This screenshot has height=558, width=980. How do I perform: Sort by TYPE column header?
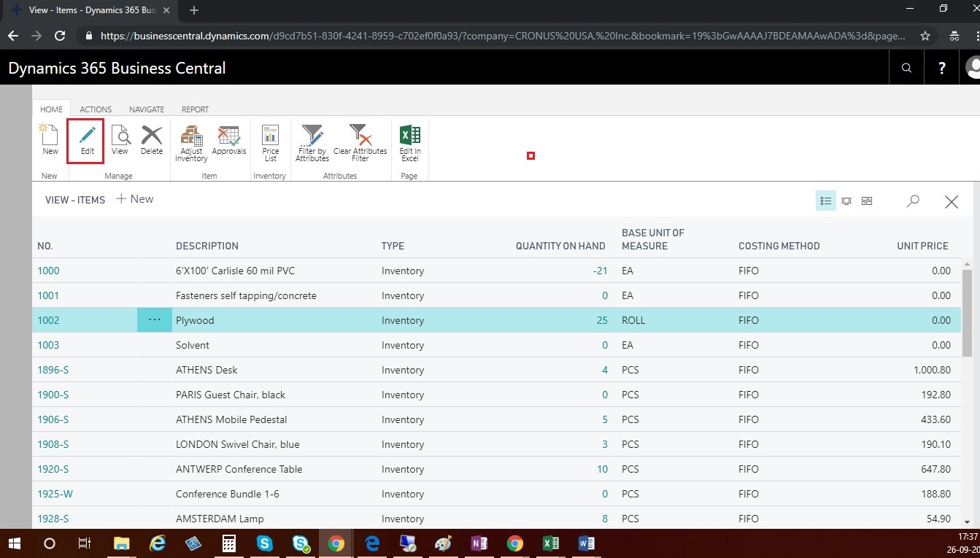click(393, 246)
